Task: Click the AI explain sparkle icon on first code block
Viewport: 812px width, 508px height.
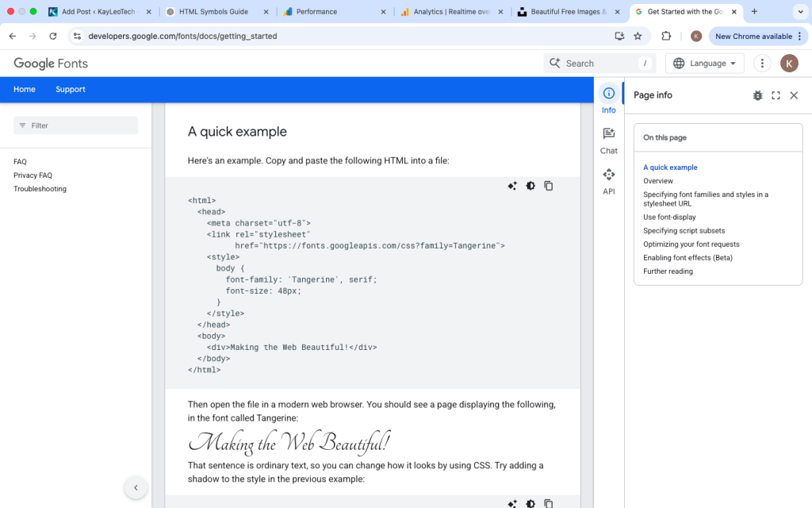Action: (512, 186)
